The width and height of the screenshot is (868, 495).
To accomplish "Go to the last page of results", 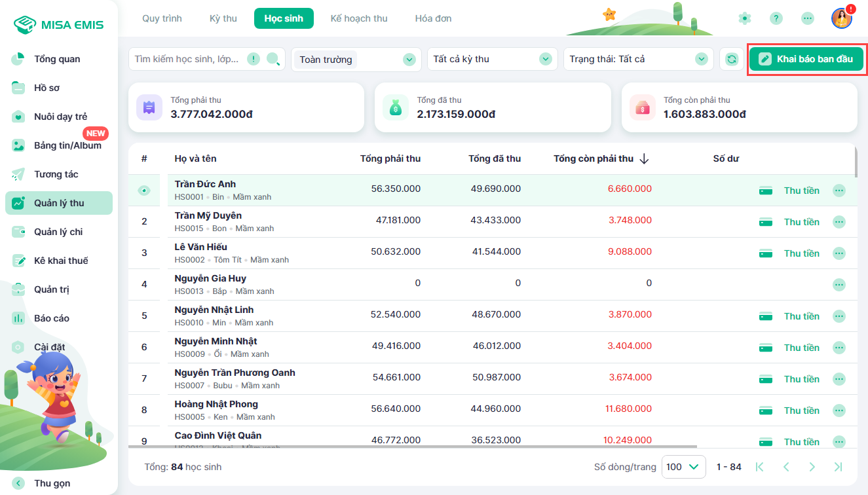I will [x=838, y=467].
